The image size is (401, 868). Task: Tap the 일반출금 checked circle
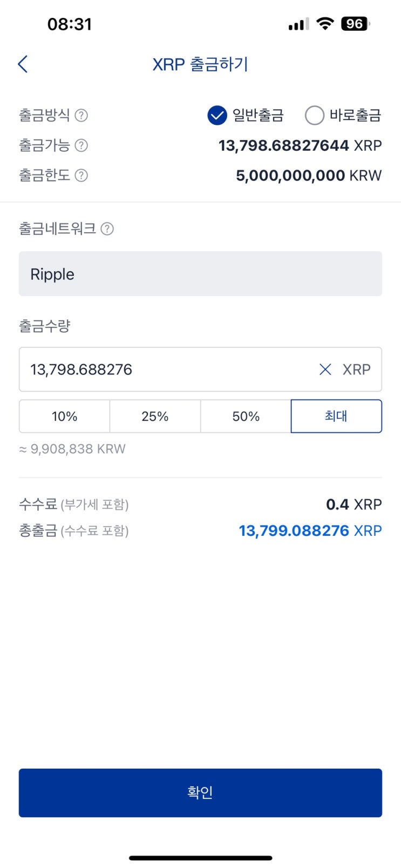217,115
